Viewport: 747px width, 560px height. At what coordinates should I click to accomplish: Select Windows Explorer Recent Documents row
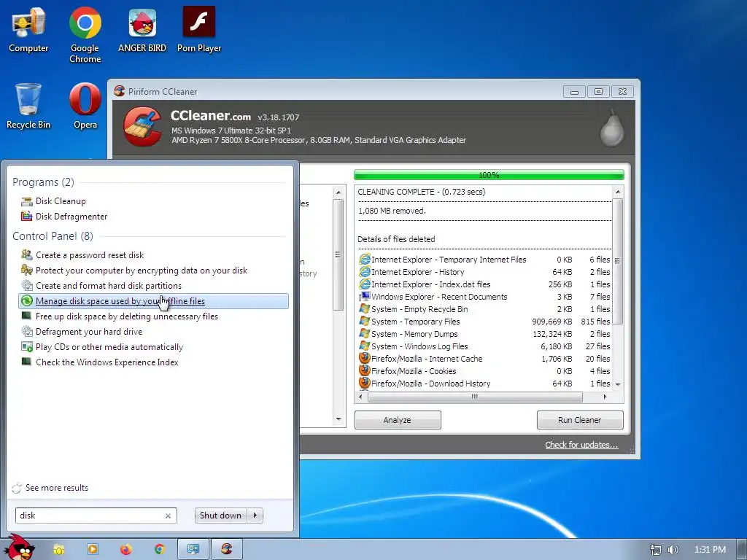484,297
